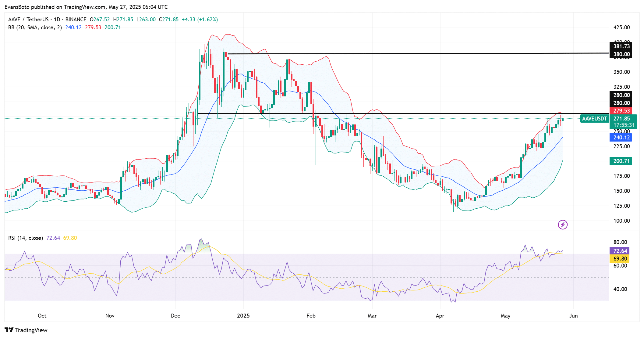Click the TradingView.com publisher header text
This screenshot has height=338, width=644.
pos(85,7)
